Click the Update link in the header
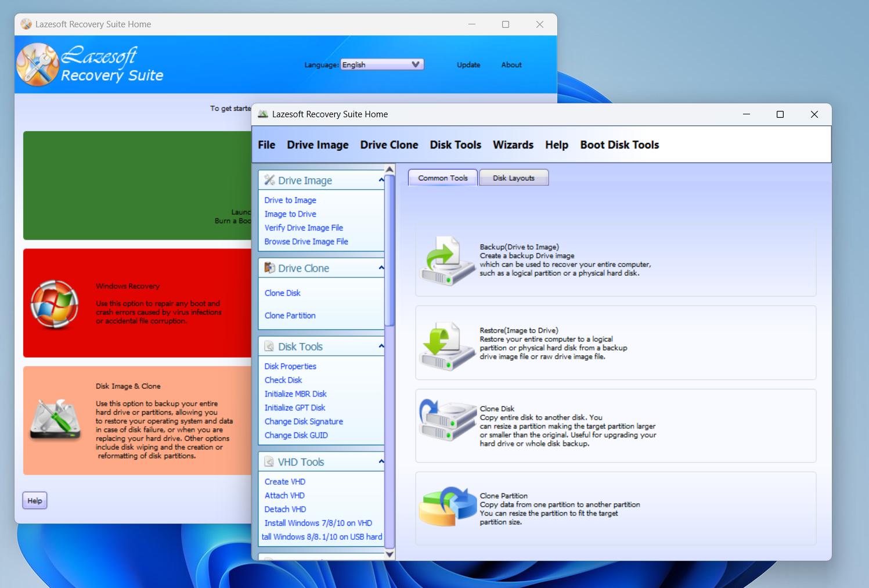This screenshot has width=869, height=588. (468, 65)
